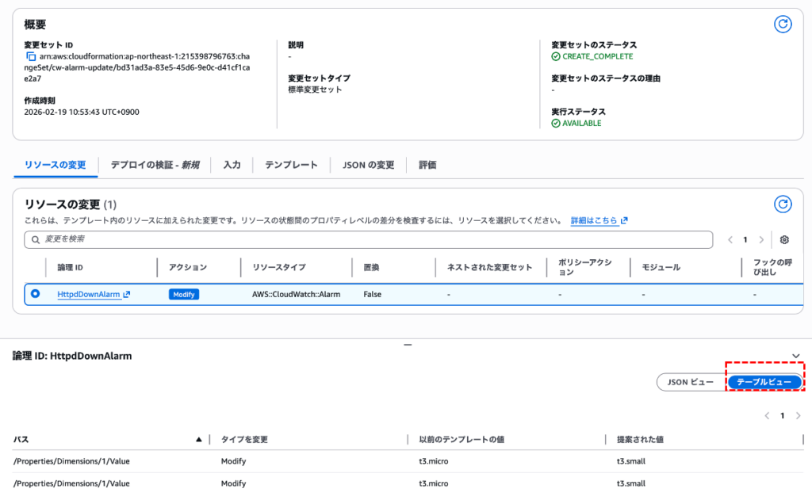Switch to テーブルビュー
Screen dimensions: 812x504
pyautogui.click(x=764, y=382)
